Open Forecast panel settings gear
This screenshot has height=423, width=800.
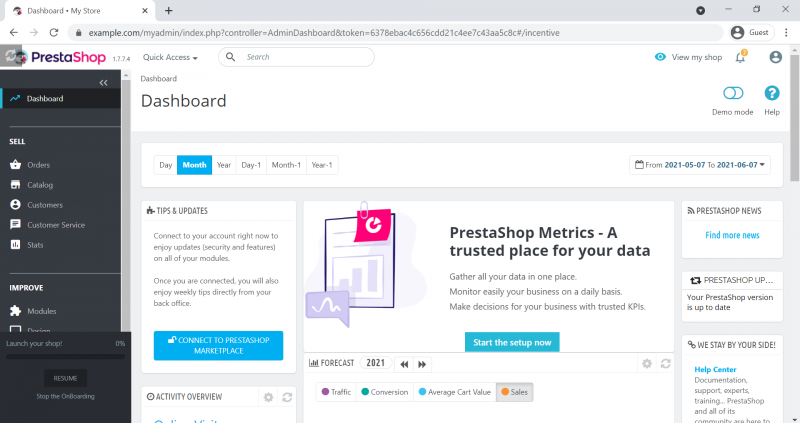pyautogui.click(x=647, y=364)
